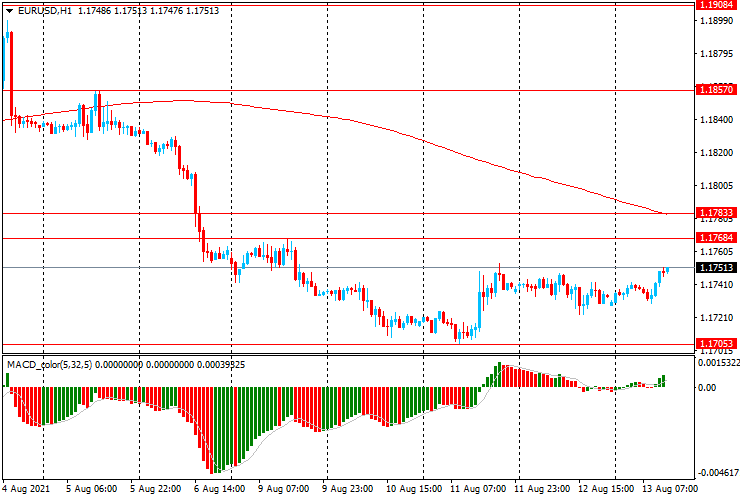Click the triangle arrow before EURUSD,H1
The image size is (740, 500).
click(9, 11)
